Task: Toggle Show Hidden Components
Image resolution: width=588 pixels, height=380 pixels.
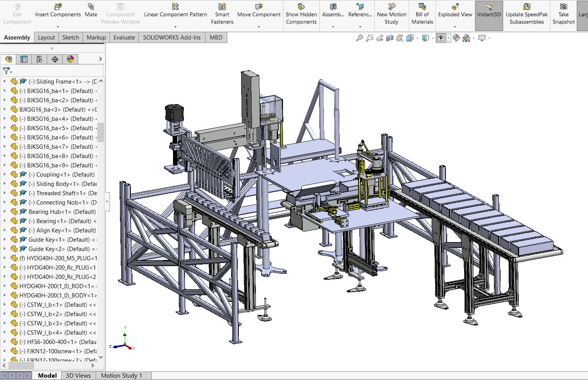Action: [301, 15]
